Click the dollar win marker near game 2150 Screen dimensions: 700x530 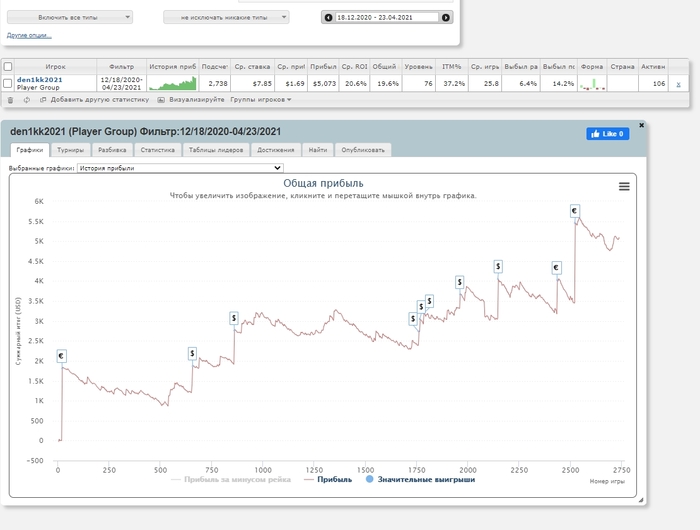click(x=498, y=267)
